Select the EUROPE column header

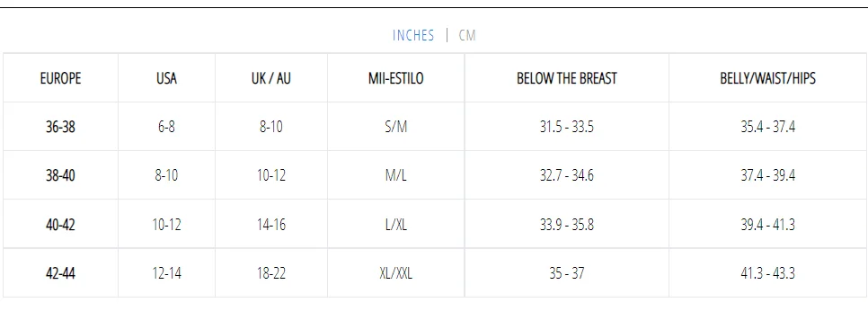[60, 78]
